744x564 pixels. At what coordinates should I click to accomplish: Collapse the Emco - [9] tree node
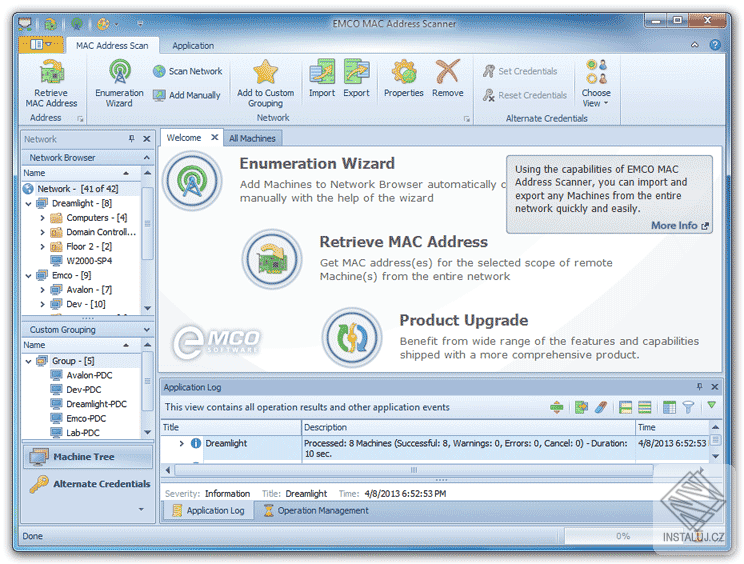tap(28, 276)
